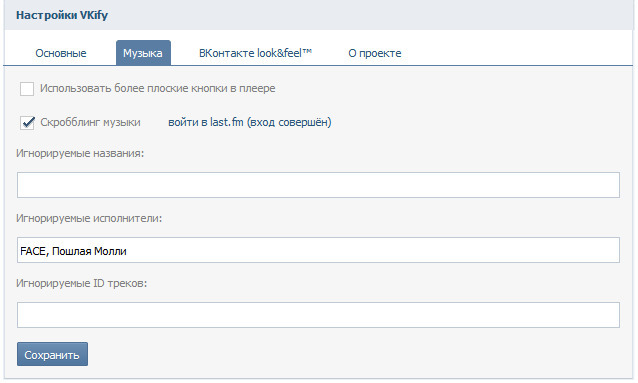The height and width of the screenshot is (383, 638).
Task: Click the 'Настройки VKify' header title
Action: pos(62,15)
